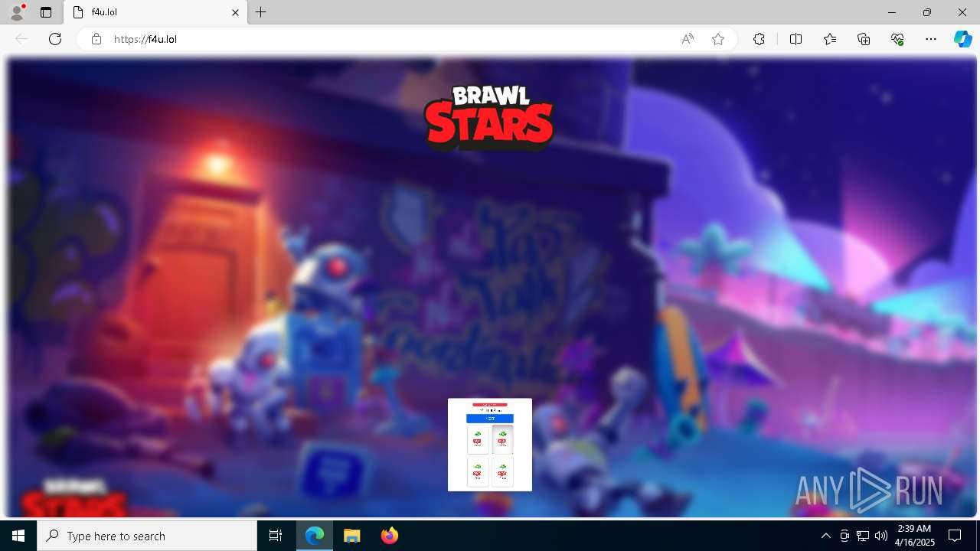Image resolution: width=980 pixels, height=551 pixels.
Task: Launch Firefox from taskbar
Action: coord(389,536)
